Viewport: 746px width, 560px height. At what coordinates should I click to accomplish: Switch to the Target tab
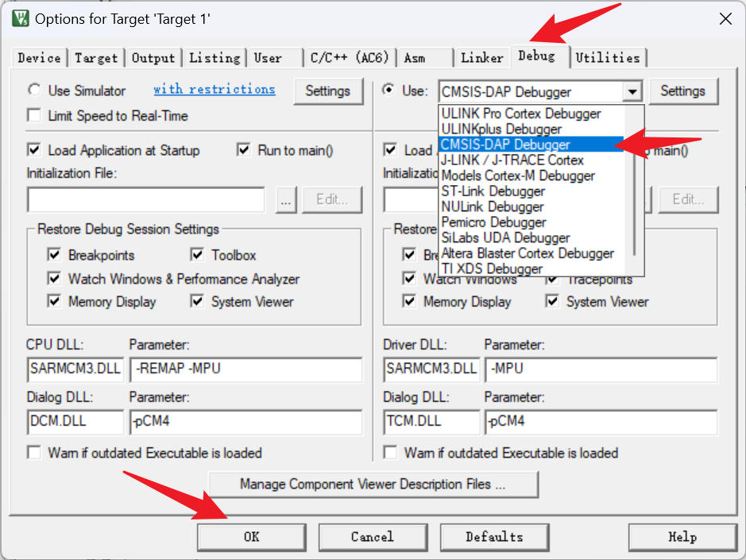coord(96,58)
